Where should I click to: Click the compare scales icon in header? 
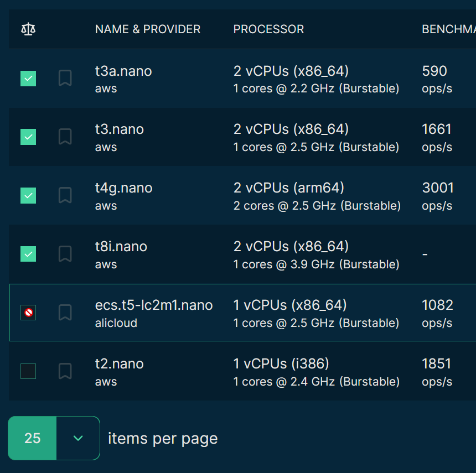pyautogui.click(x=28, y=29)
